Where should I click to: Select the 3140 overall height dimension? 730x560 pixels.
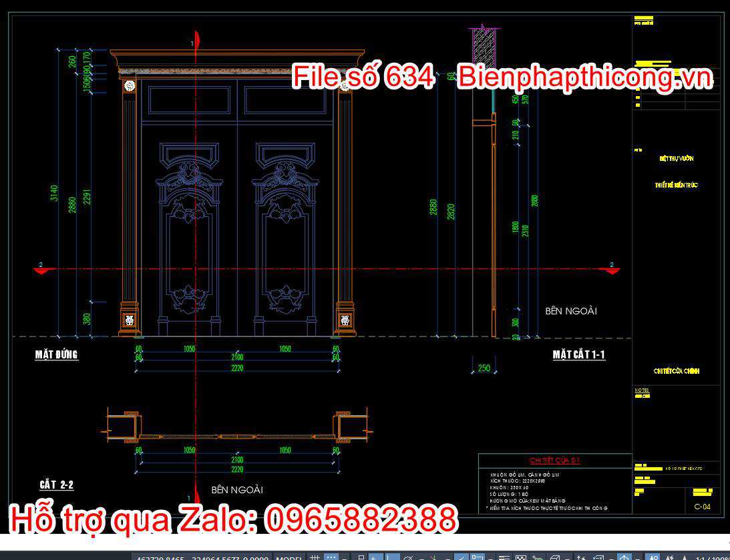[x=55, y=193]
